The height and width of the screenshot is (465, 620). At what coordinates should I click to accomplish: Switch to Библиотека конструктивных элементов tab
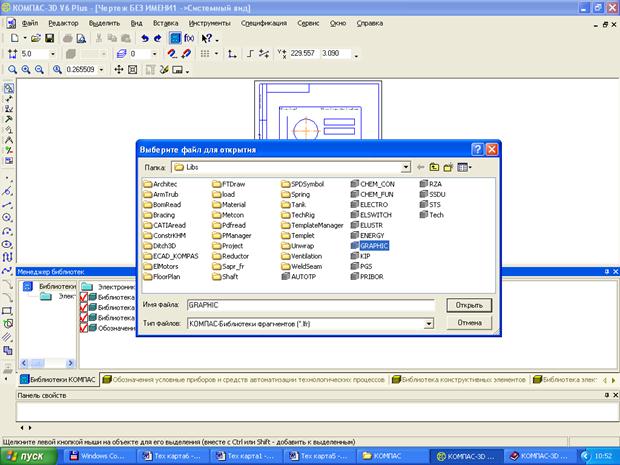pyautogui.click(x=459, y=380)
